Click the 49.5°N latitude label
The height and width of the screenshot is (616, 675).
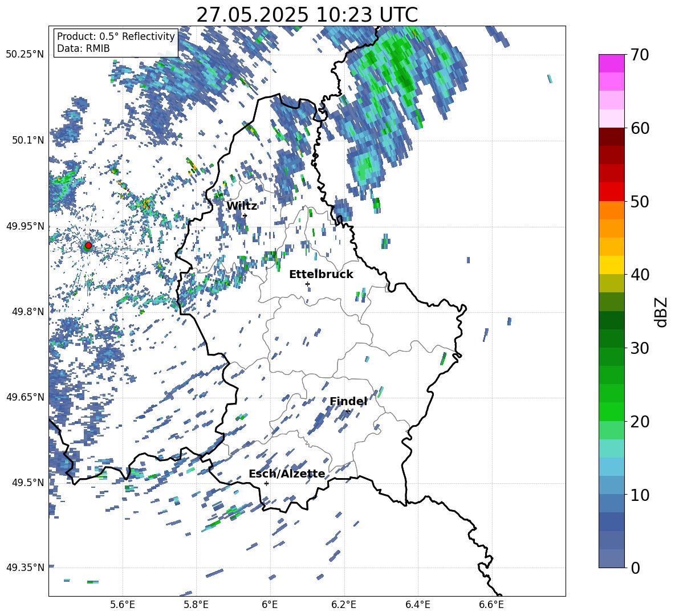[x=29, y=482]
